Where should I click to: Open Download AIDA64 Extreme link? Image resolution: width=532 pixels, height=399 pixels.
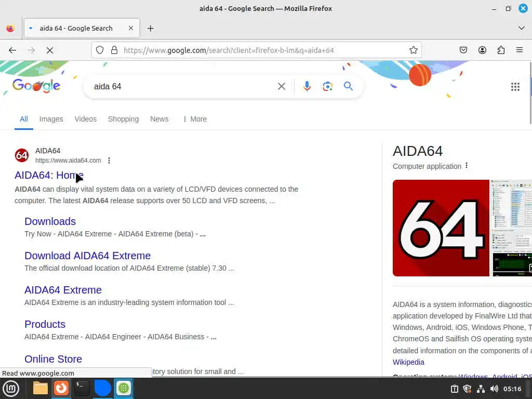pos(87,256)
